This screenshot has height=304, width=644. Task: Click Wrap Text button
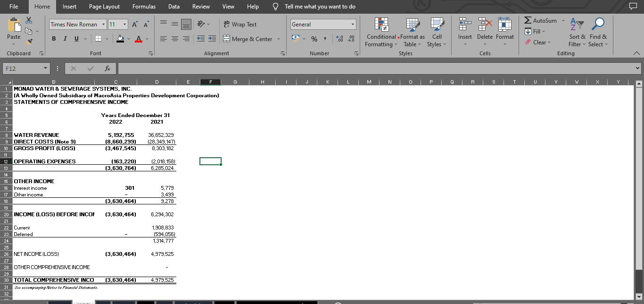(240, 25)
